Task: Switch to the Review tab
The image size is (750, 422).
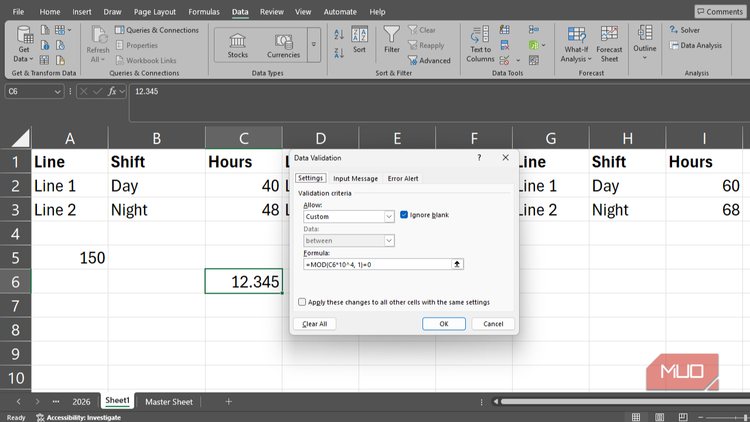Action: pos(272,12)
